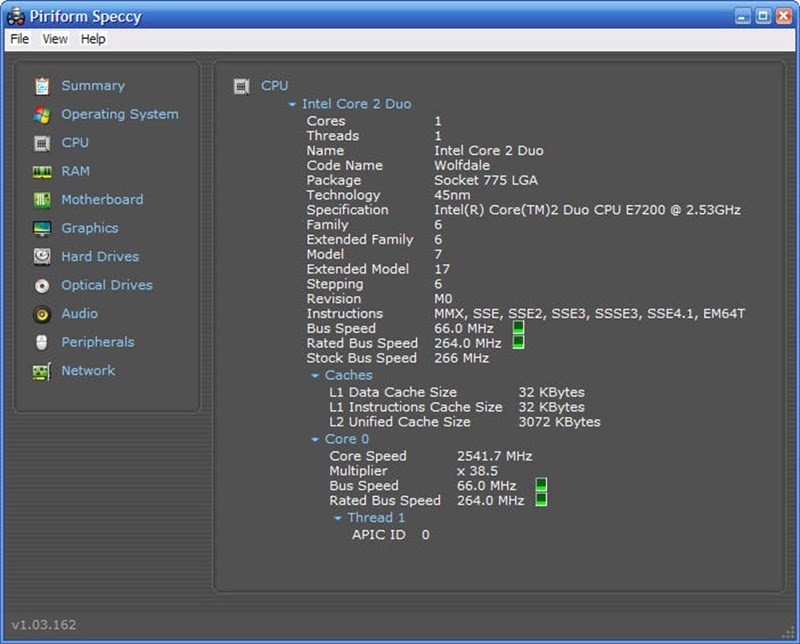Select the RAM section icon
This screenshot has height=644, width=800.
pyautogui.click(x=41, y=171)
